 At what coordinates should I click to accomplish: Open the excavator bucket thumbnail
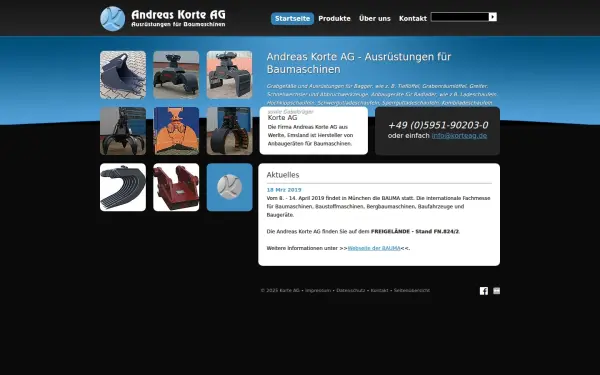click(x=123, y=75)
